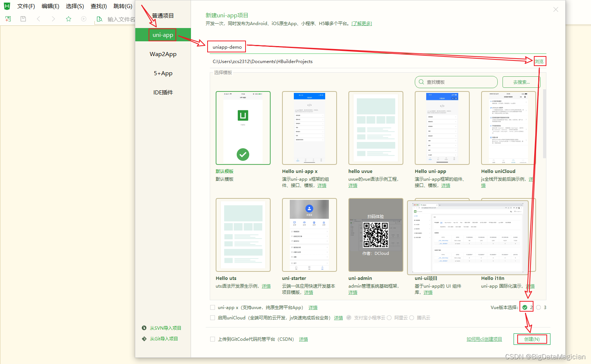Close the new project dialog
The image size is (591, 364).
click(x=556, y=10)
